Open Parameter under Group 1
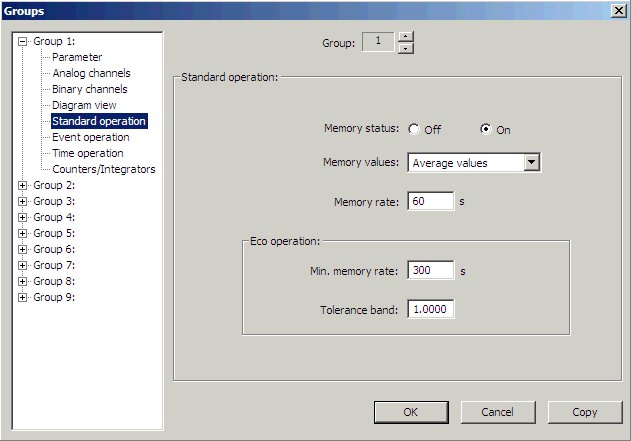The width and height of the screenshot is (631, 441). click(x=77, y=58)
